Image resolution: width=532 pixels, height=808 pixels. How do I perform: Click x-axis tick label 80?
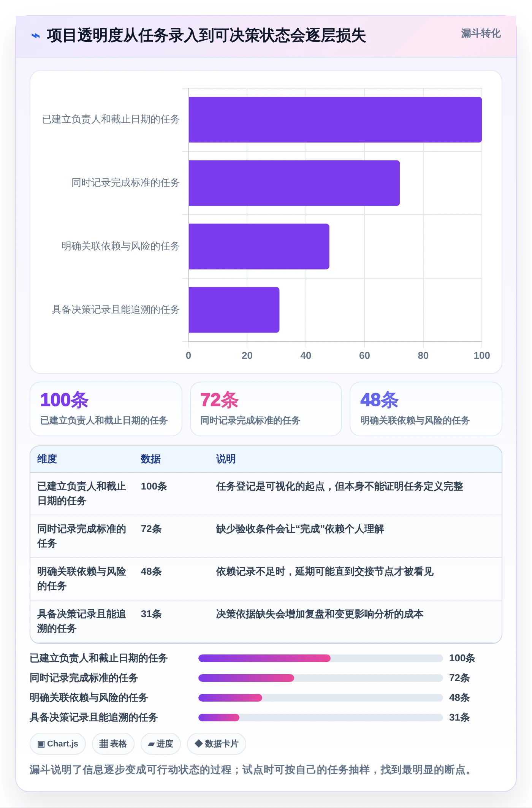[423, 355]
